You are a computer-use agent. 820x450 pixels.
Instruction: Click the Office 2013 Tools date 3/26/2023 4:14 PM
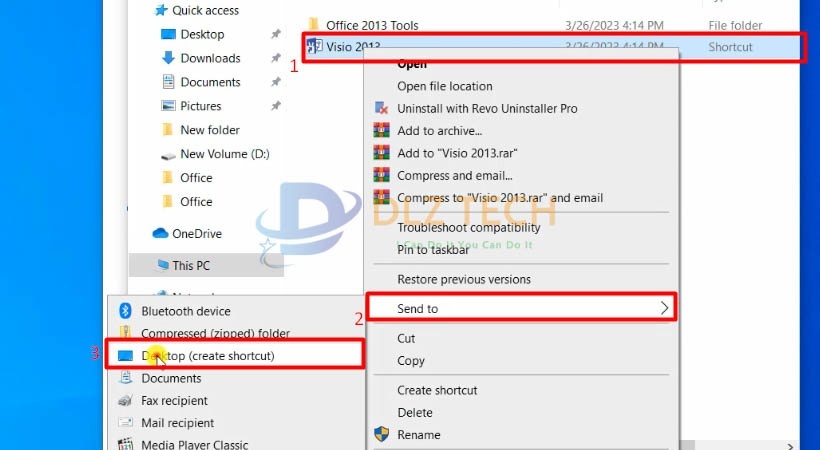click(x=614, y=25)
